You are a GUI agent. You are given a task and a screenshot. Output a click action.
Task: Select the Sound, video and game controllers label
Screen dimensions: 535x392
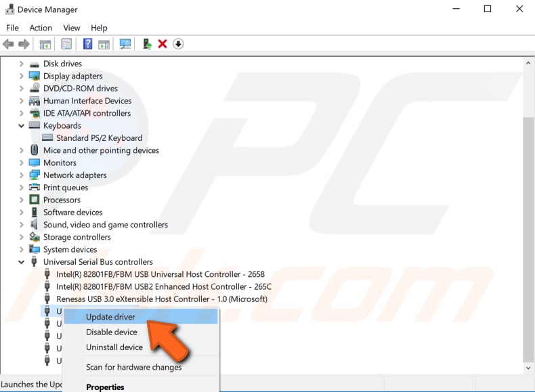tap(106, 225)
